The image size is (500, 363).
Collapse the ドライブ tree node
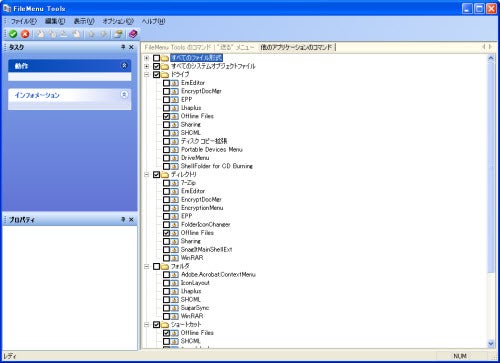pyautogui.click(x=146, y=75)
